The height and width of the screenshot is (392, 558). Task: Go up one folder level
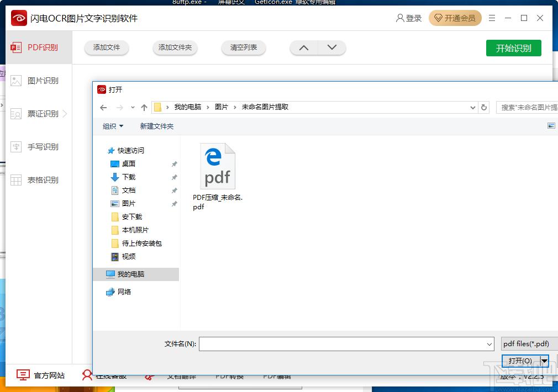coord(144,108)
